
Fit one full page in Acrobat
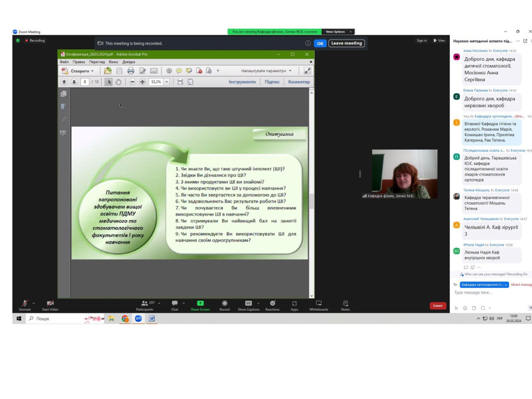point(190,82)
